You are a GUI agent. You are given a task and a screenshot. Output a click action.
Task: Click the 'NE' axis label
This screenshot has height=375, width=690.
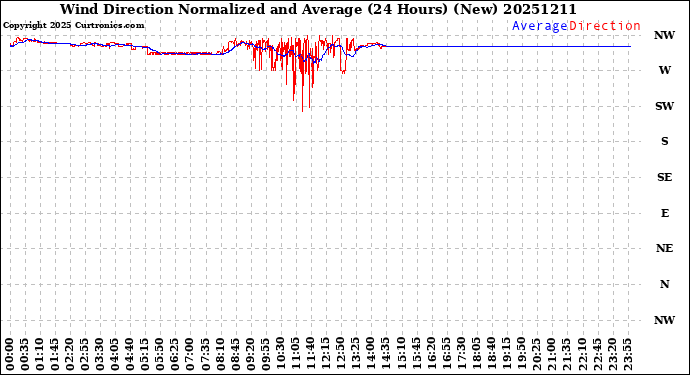click(x=664, y=248)
